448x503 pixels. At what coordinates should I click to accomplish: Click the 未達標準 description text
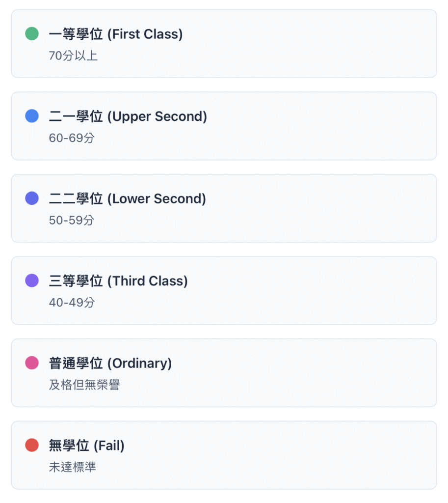tap(73, 468)
